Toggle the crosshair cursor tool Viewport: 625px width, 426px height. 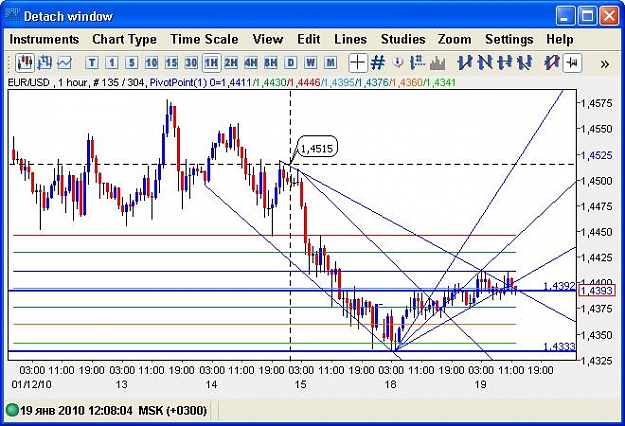point(358,63)
